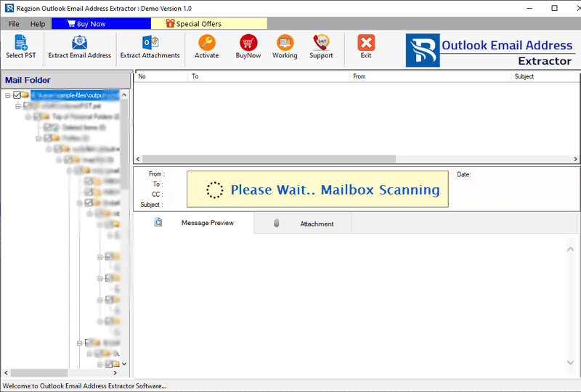This screenshot has height=392, width=581.
Task: Click the Mail Folder tree scroll-right arrow
Action: pos(115,372)
